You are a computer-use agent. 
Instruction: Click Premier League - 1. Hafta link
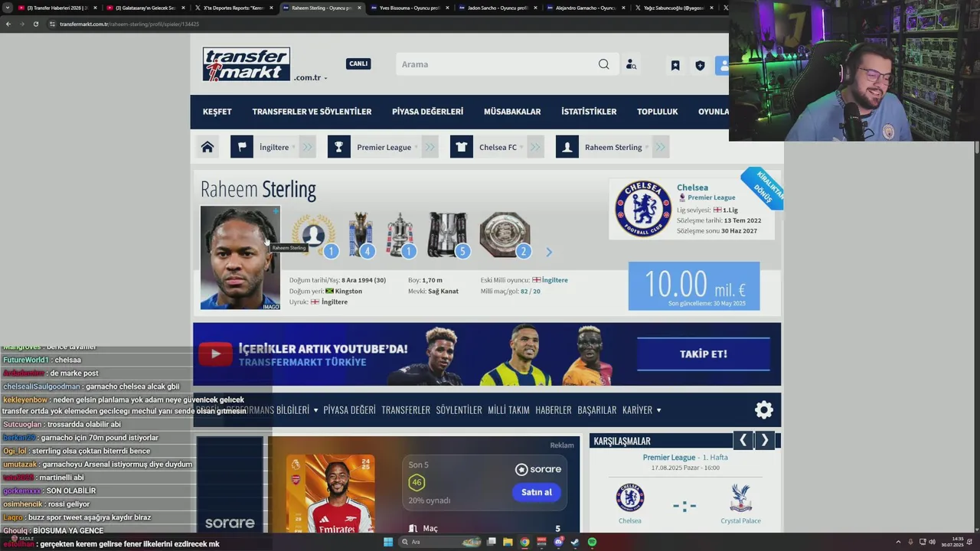[685, 458]
